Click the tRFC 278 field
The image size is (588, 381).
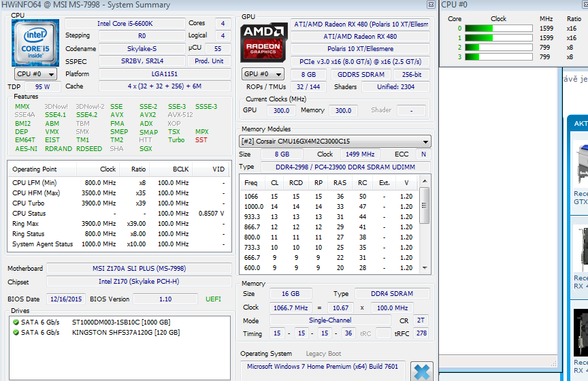[x=421, y=333]
